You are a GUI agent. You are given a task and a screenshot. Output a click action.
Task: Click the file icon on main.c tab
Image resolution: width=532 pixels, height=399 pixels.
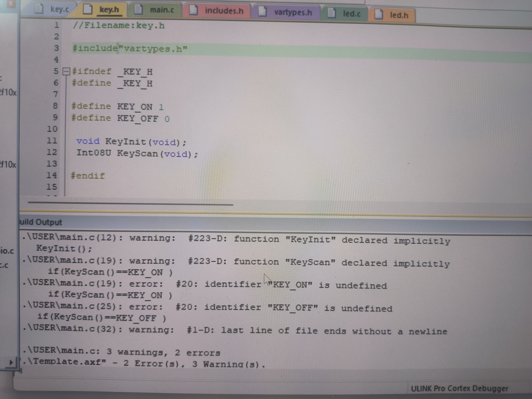click(x=138, y=9)
